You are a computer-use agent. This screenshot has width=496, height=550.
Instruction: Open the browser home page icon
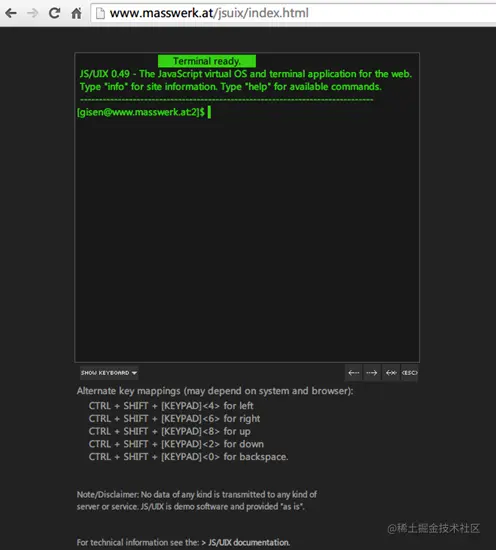click(x=76, y=13)
